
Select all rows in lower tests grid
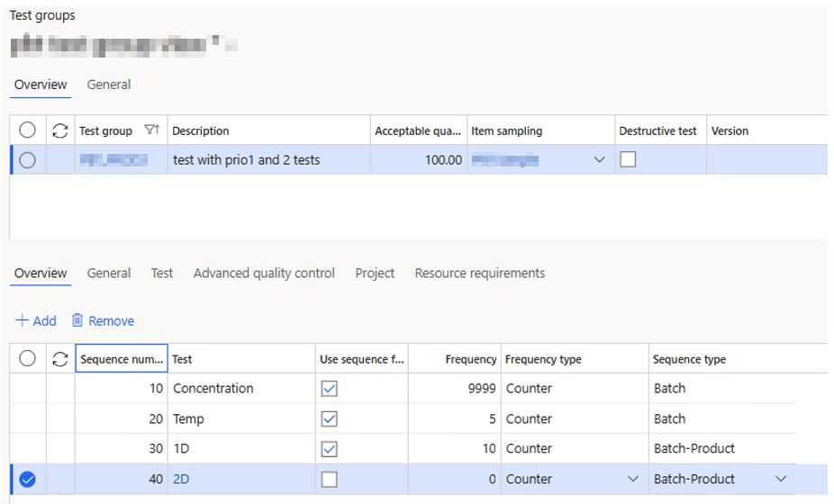point(27,359)
